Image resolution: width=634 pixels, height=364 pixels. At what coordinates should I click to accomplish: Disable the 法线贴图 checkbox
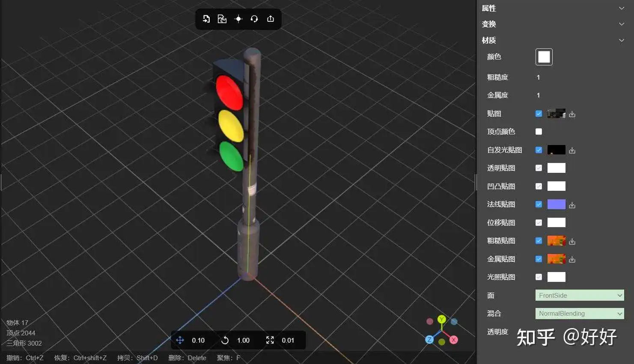pos(539,204)
